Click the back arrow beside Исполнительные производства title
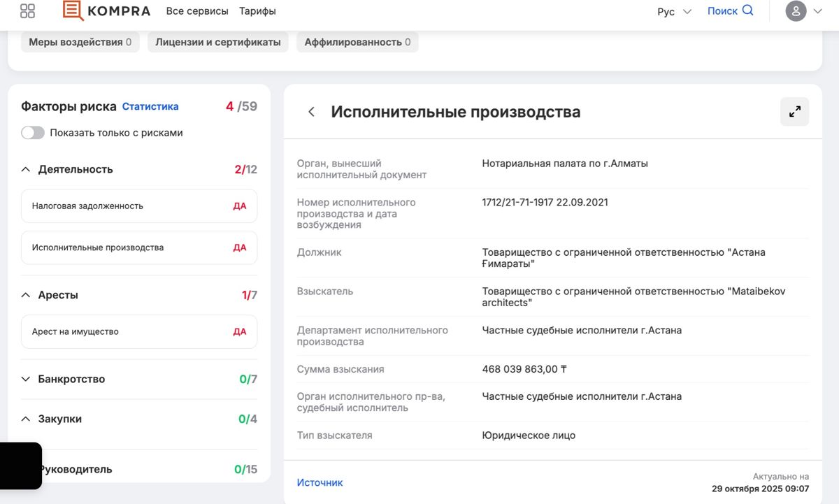Screen dimensions: 839x504 coord(312,111)
